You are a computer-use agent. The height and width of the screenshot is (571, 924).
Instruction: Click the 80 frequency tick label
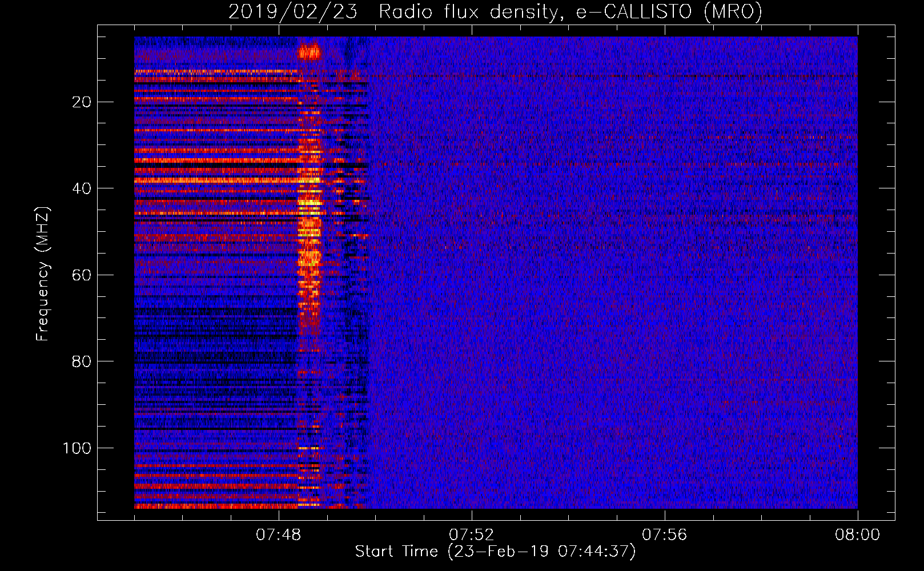[x=82, y=361]
